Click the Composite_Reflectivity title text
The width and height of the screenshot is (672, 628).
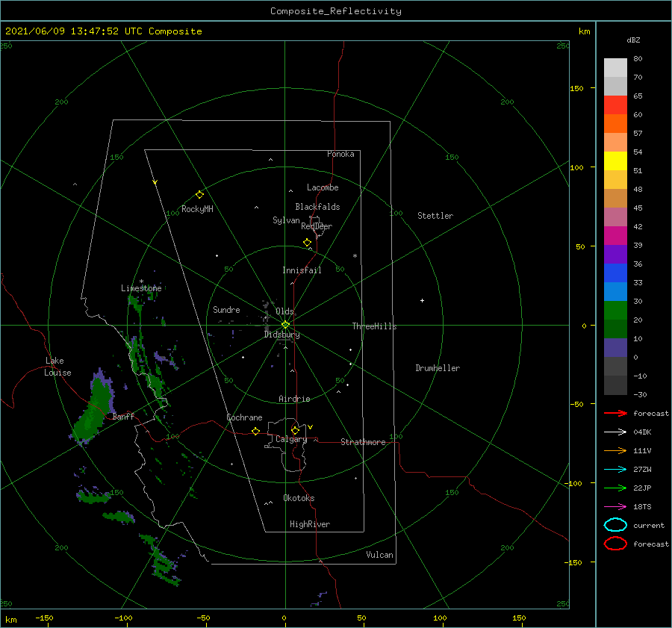(336, 11)
